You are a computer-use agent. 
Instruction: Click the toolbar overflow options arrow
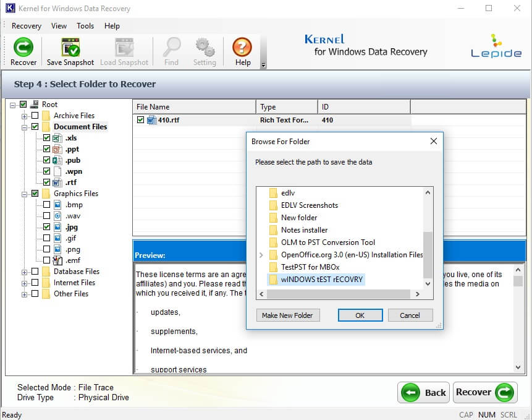[x=264, y=65]
